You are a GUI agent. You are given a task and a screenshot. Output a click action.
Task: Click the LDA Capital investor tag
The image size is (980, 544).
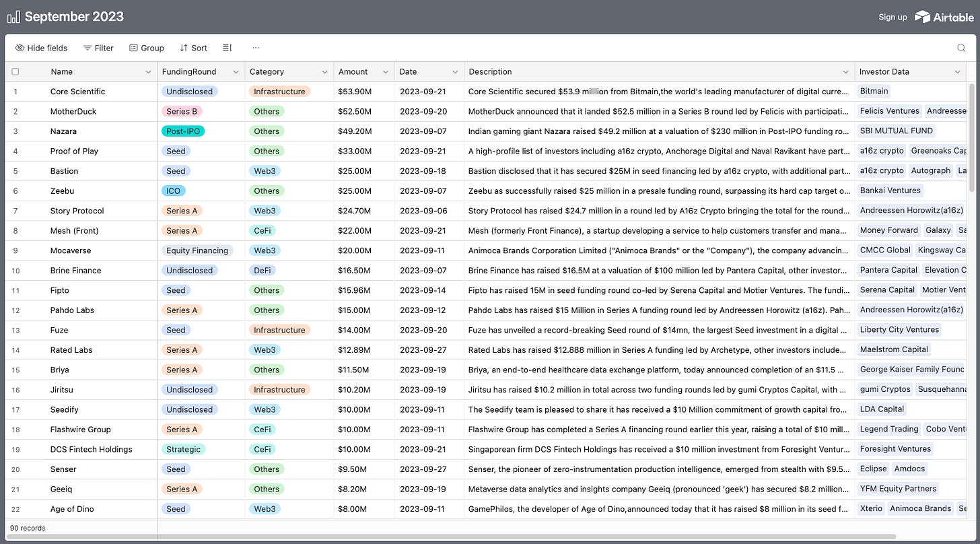(882, 409)
